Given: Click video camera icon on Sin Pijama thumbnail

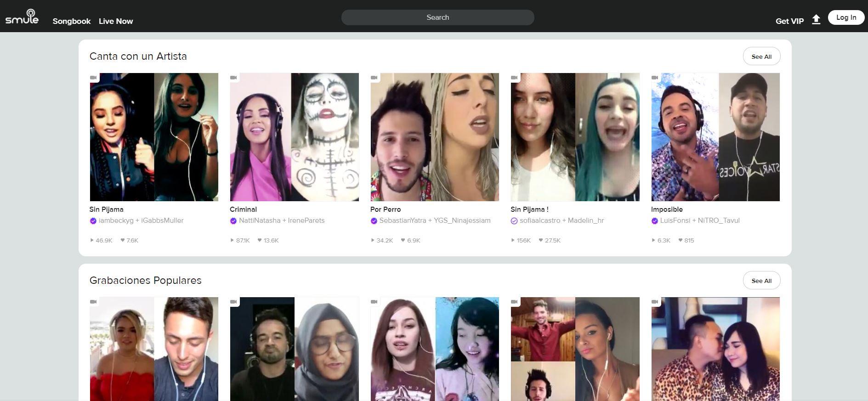Looking at the screenshot, I should pos(93,78).
